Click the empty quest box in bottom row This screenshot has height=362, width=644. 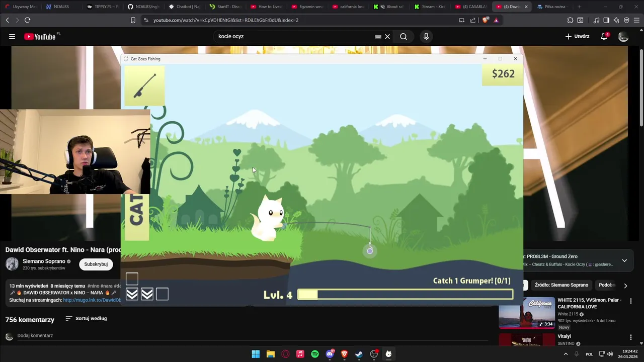162,294
